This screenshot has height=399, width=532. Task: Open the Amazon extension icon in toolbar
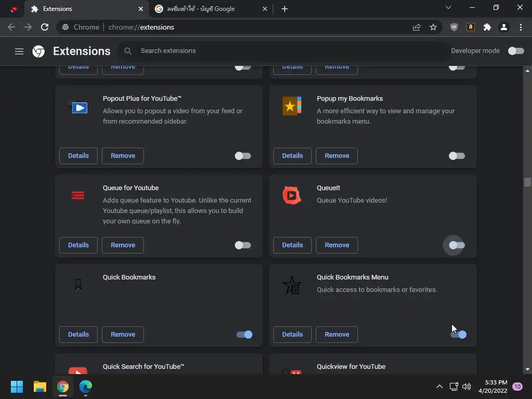(471, 27)
